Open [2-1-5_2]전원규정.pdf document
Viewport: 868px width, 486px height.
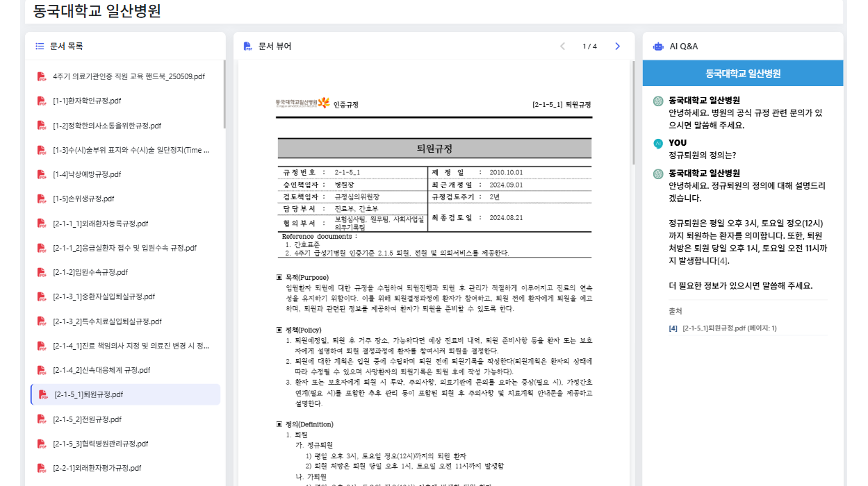point(87,419)
